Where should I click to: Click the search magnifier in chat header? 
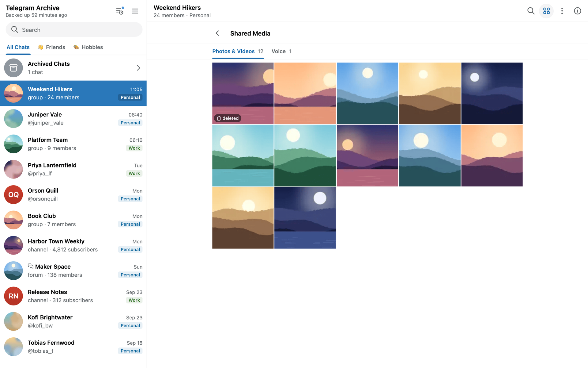pos(531,11)
